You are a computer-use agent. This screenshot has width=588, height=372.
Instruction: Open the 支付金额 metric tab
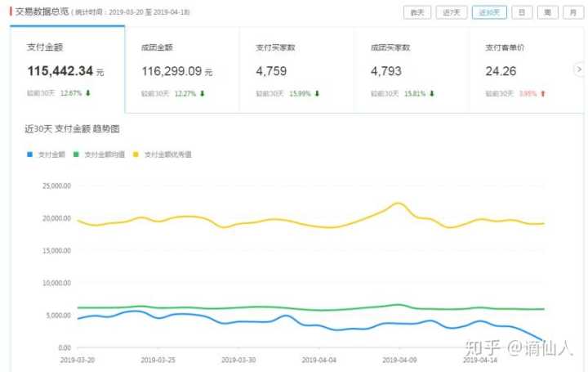click(67, 69)
